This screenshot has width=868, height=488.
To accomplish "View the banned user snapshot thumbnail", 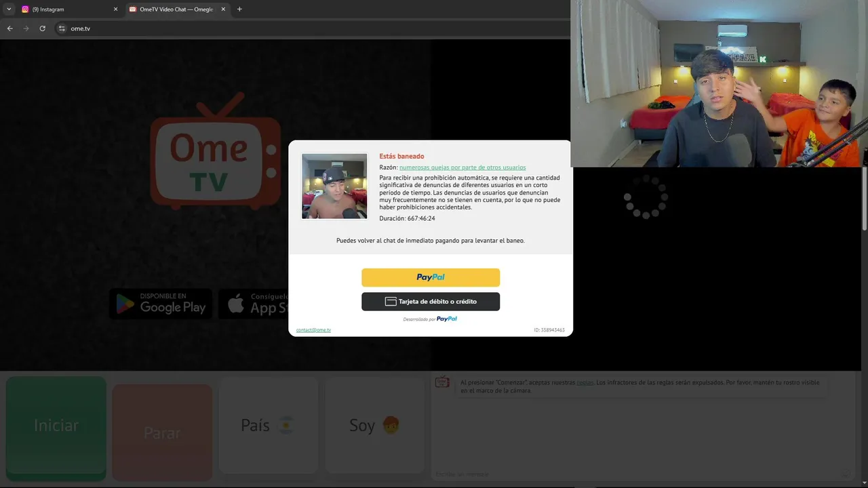I will click(x=334, y=186).
